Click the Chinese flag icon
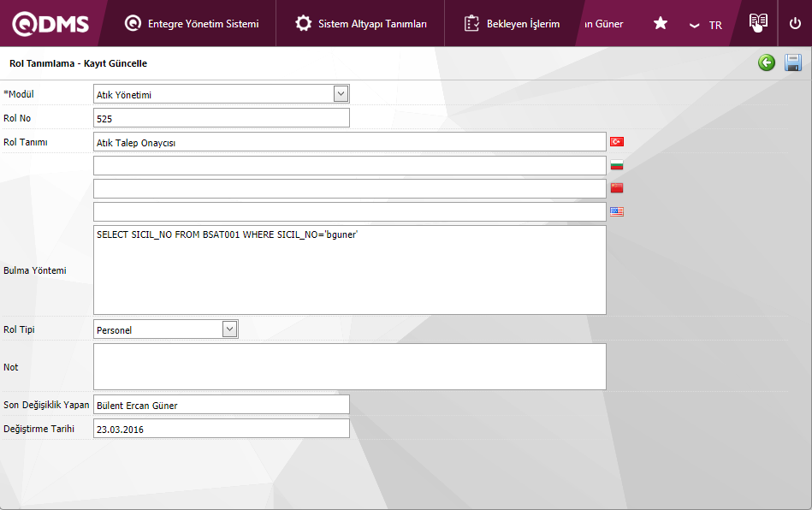The width and height of the screenshot is (812, 510). pyautogui.click(x=616, y=188)
